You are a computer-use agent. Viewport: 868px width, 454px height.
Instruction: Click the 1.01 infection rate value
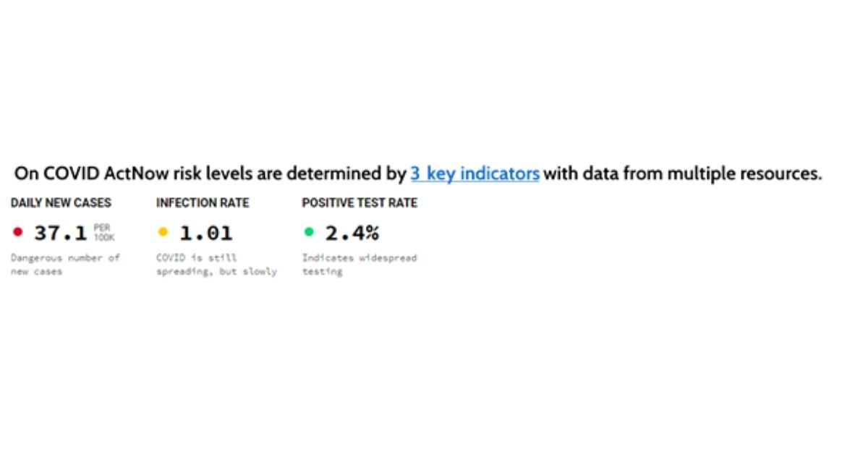point(206,233)
